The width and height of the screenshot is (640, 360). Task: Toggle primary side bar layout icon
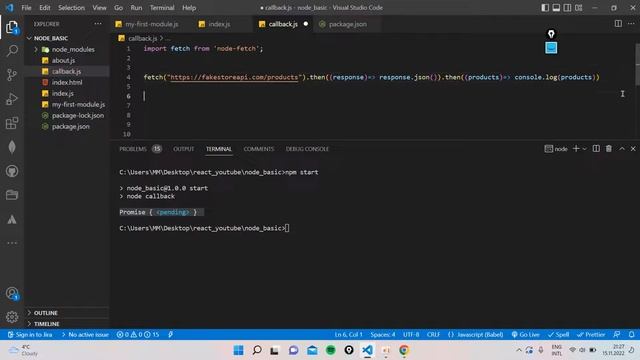tap(545, 7)
